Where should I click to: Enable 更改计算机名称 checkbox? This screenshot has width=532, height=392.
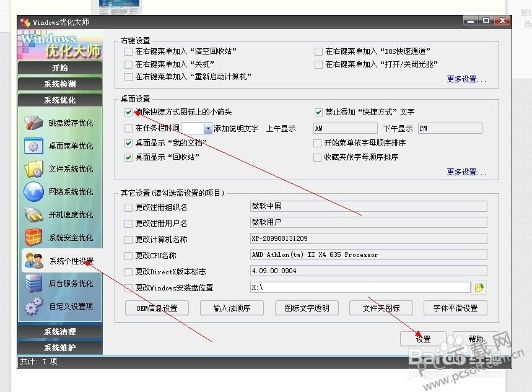coord(128,240)
